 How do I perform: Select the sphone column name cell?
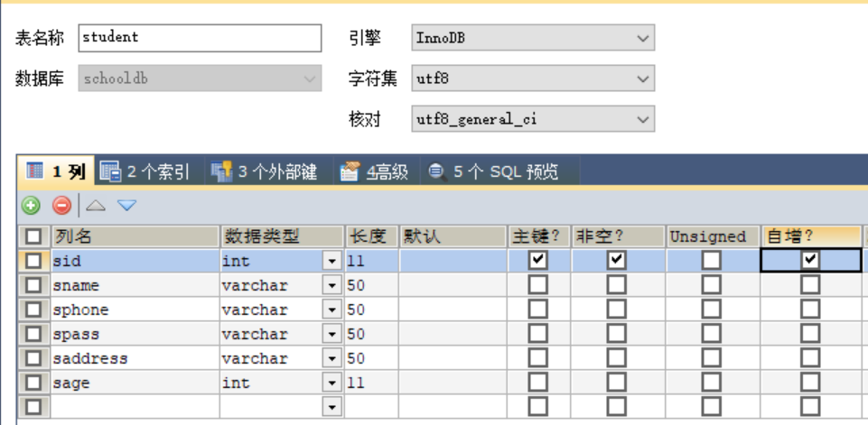[135, 310]
